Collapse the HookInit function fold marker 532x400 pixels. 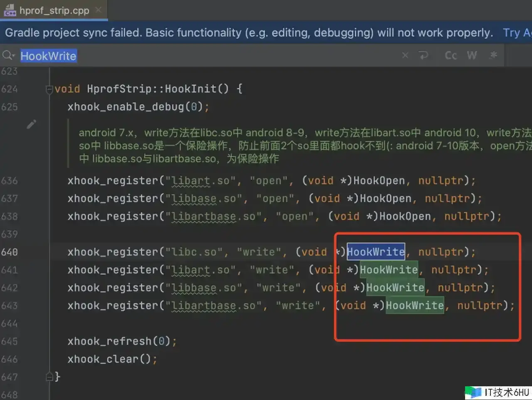pos(49,89)
